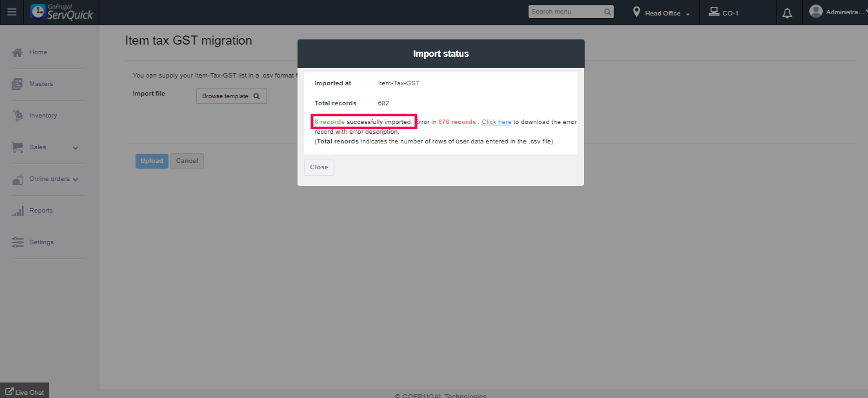Click the Browse template button
This screenshot has height=398, width=868.
coord(231,96)
